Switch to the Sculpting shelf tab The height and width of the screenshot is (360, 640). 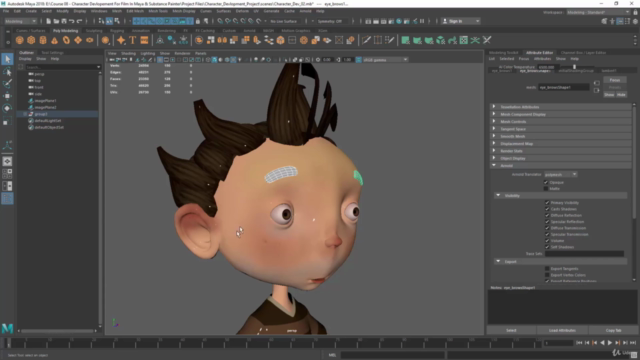(94, 31)
